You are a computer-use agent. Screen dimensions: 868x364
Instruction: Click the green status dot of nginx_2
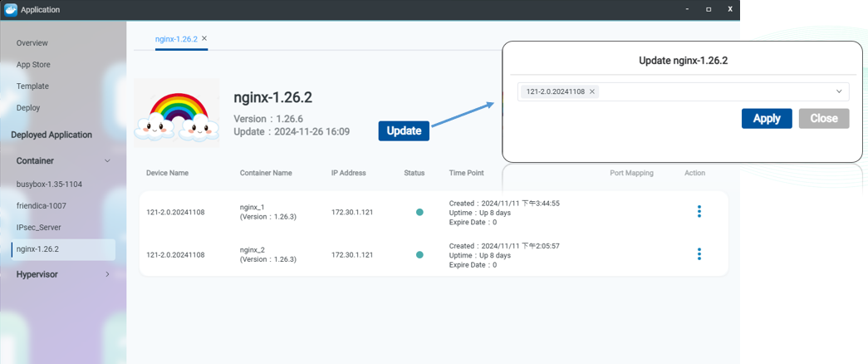coord(419,255)
